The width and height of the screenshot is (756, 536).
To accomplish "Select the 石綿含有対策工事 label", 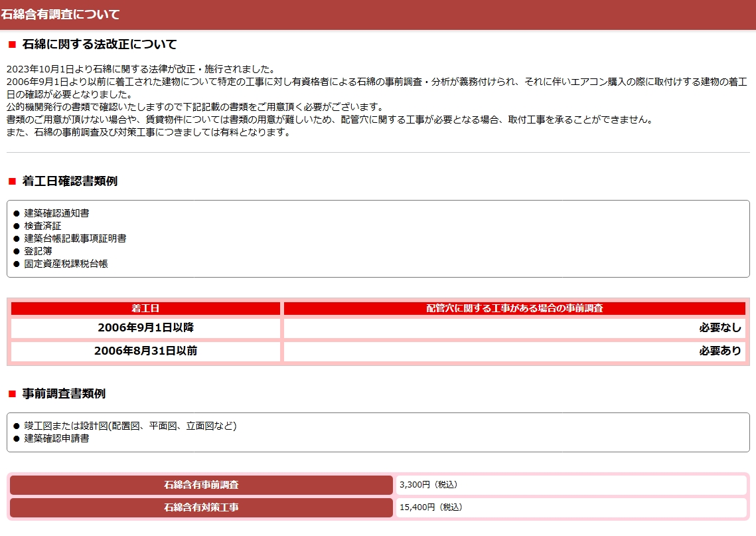I will point(201,507).
